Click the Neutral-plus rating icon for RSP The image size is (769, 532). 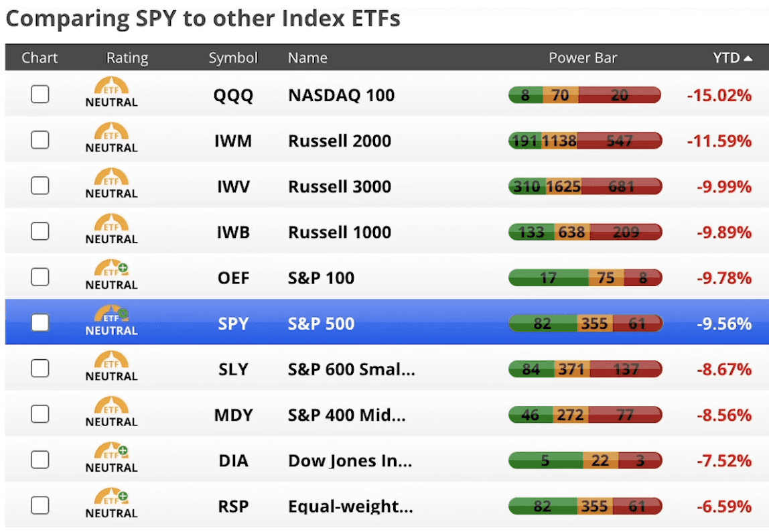click(111, 503)
